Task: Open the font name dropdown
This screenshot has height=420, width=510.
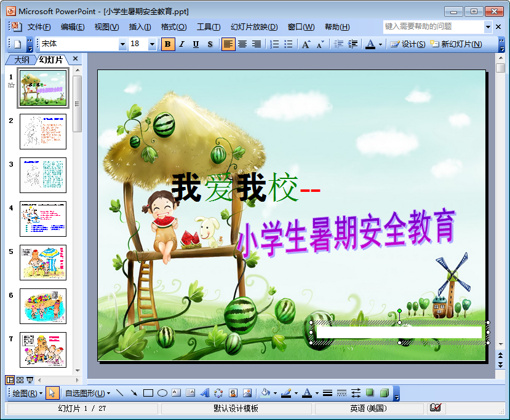Action: pos(122,44)
